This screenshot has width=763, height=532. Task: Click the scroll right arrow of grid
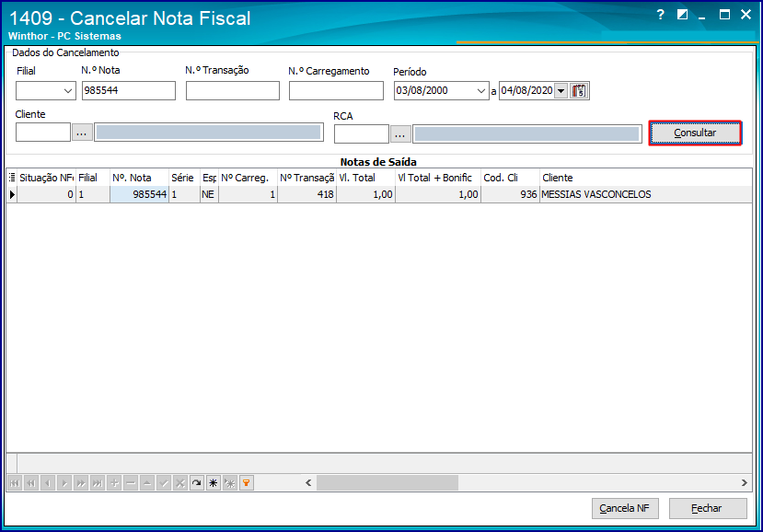tap(745, 483)
